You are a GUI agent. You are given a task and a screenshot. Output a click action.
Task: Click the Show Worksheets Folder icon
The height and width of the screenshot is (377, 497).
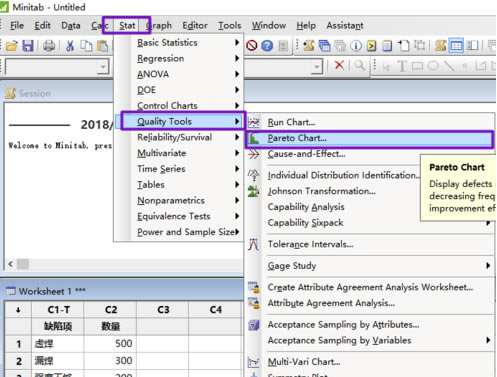tap(324, 45)
